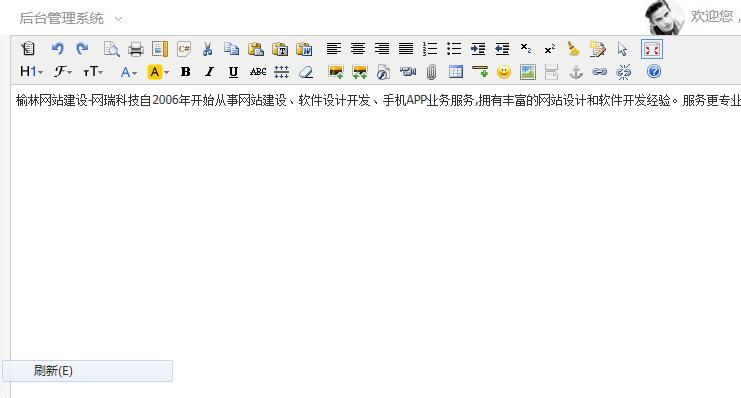Toggle Underline formatting
The image size is (741, 398).
233,72
